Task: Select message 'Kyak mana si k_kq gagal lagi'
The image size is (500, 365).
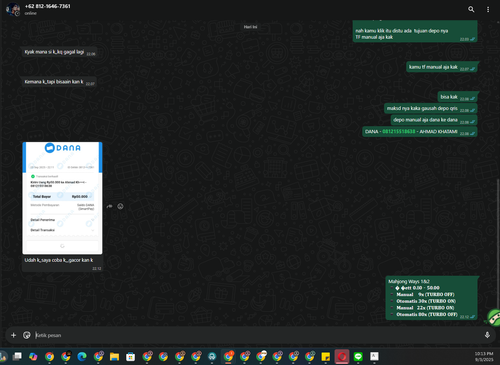Action: pyautogui.click(x=59, y=52)
